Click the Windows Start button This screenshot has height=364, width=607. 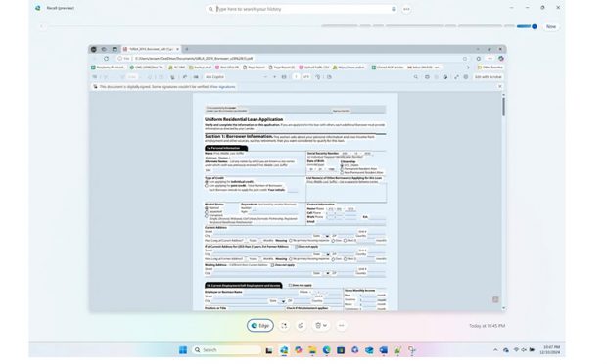tap(183, 350)
